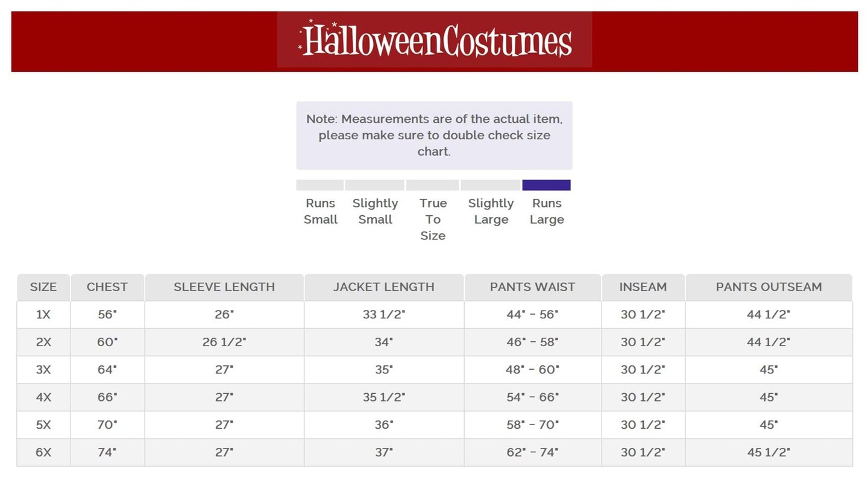Screen dimensions: 868x483
Task: Click the SLEEVE LENGTH column header
Action: (x=224, y=287)
